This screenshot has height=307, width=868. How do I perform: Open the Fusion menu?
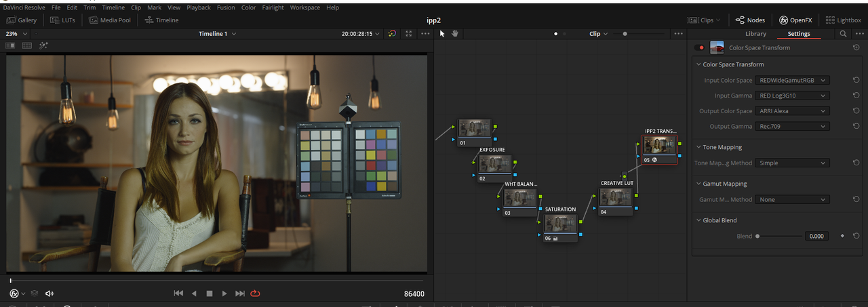point(226,7)
